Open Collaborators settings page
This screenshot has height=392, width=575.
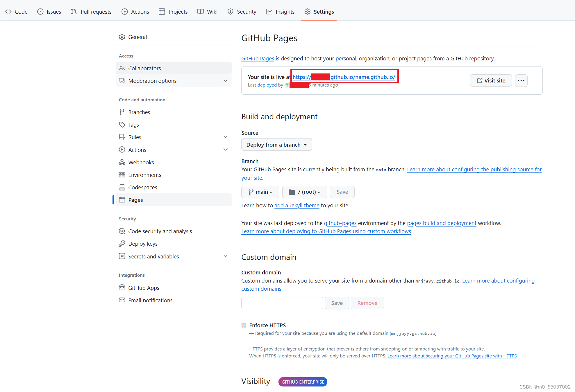click(x=174, y=68)
